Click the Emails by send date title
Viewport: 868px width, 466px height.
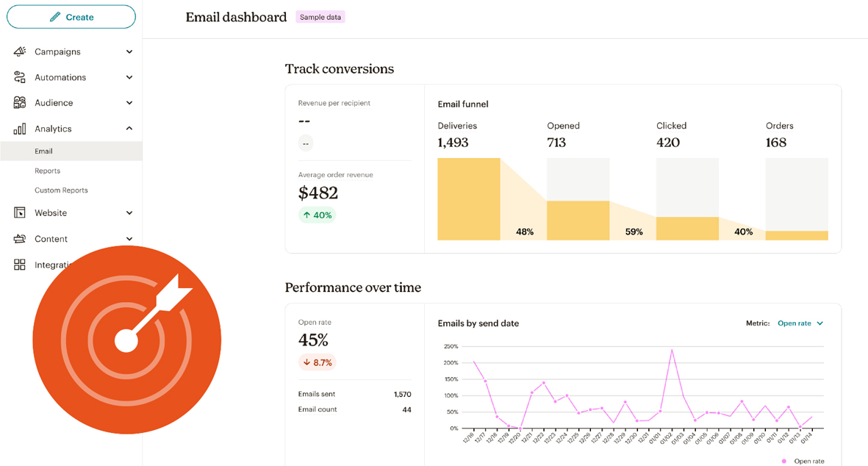point(478,323)
